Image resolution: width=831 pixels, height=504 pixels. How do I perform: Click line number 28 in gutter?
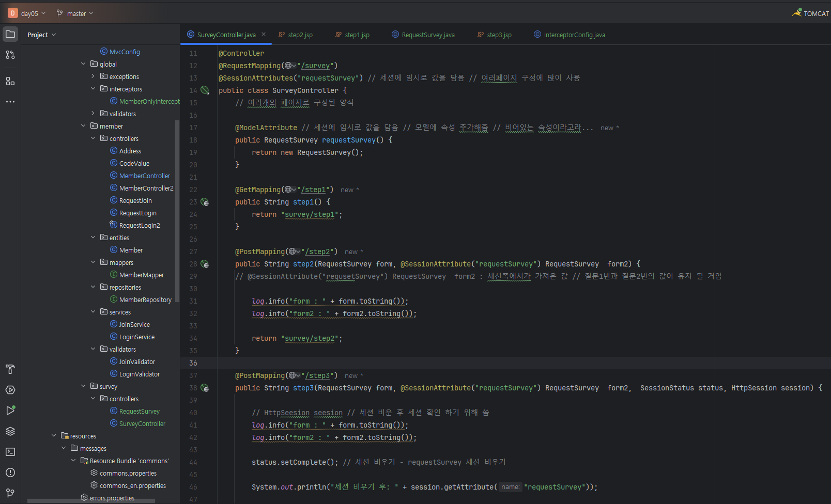pos(193,264)
